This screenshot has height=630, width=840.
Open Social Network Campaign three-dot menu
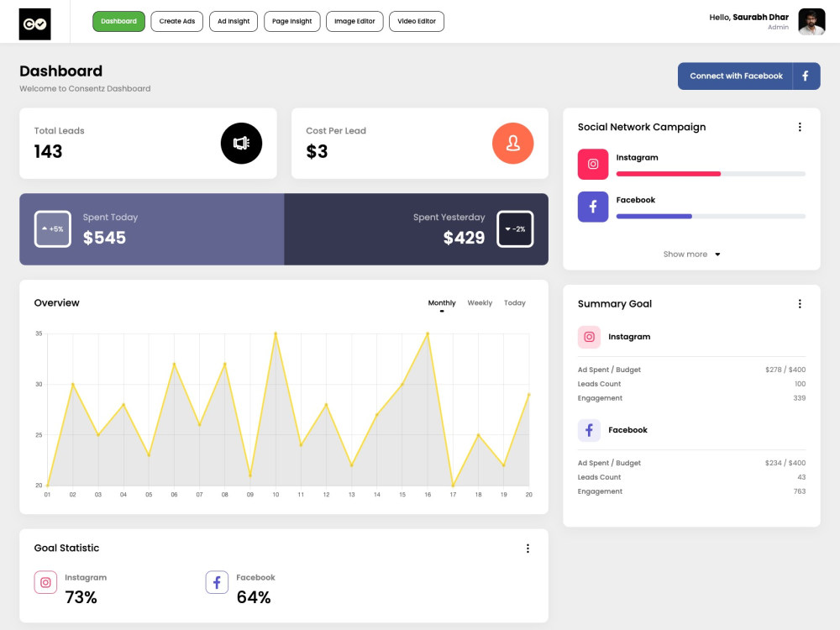(x=800, y=127)
